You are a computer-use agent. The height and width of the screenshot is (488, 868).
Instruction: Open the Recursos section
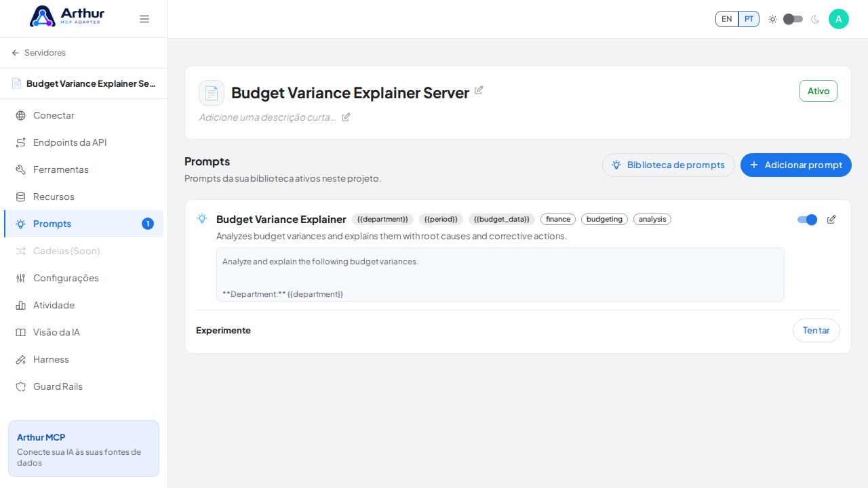click(x=84, y=197)
